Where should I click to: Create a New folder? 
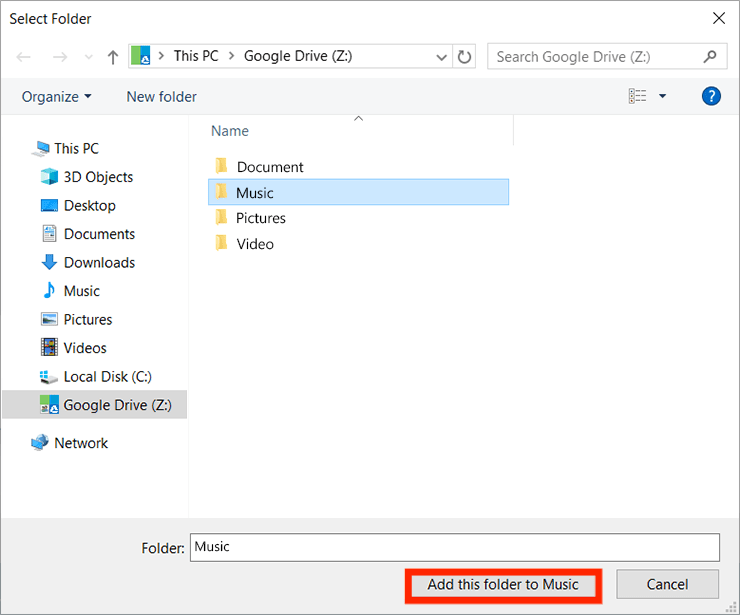(161, 97)
